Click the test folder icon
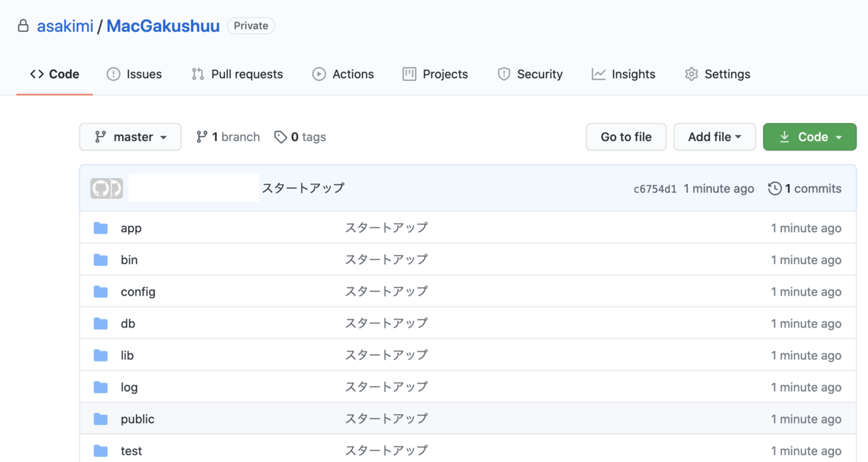Screen dimensions: 868x462 (101, 451)
